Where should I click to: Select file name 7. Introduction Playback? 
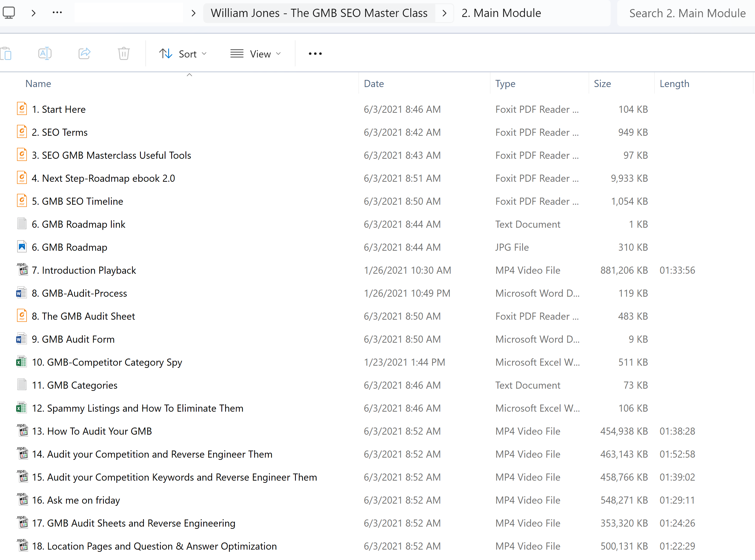pyautogui.click(x=84, y=270)
